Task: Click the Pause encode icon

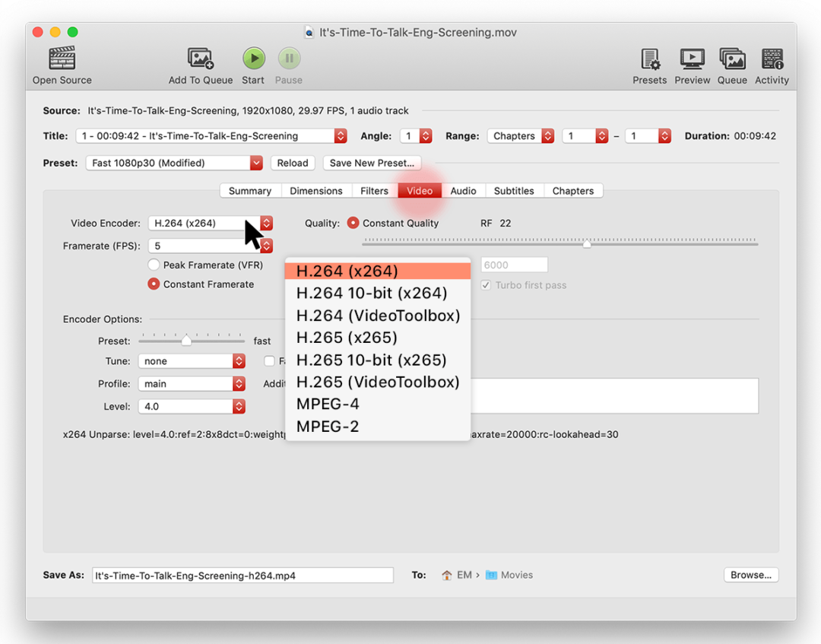Action: point(288,58)
